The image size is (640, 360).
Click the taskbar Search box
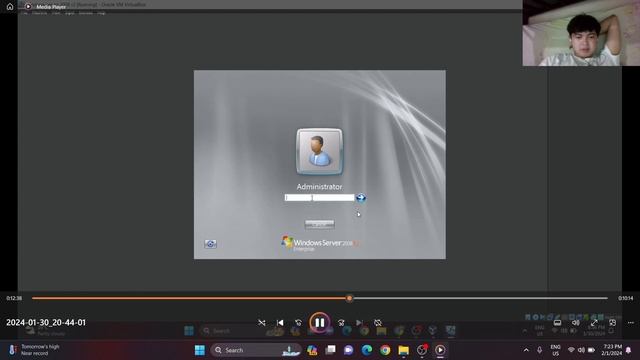click(256, 350)
